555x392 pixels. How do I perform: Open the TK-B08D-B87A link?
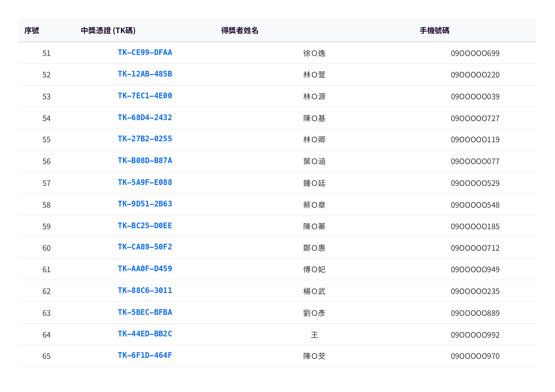(145, 161)
